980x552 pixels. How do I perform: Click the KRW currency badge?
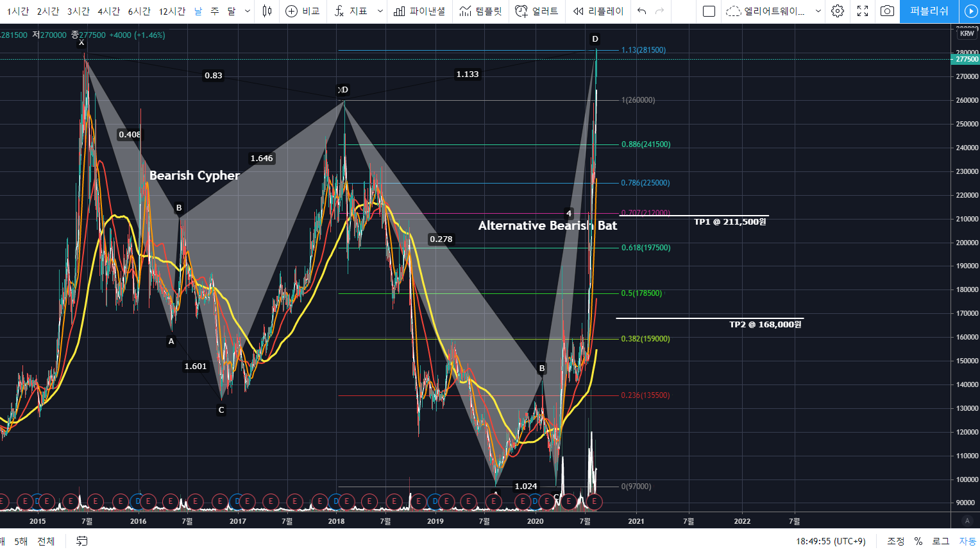tap(967, 33)
